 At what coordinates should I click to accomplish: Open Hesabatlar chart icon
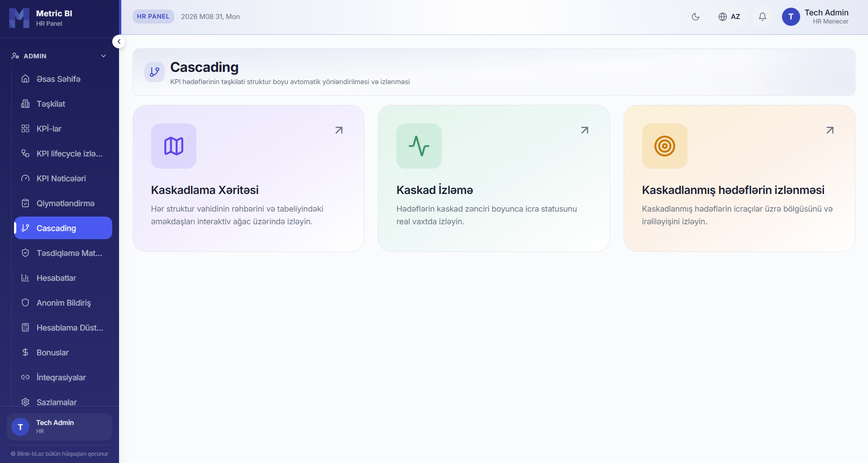coord(25,278)
